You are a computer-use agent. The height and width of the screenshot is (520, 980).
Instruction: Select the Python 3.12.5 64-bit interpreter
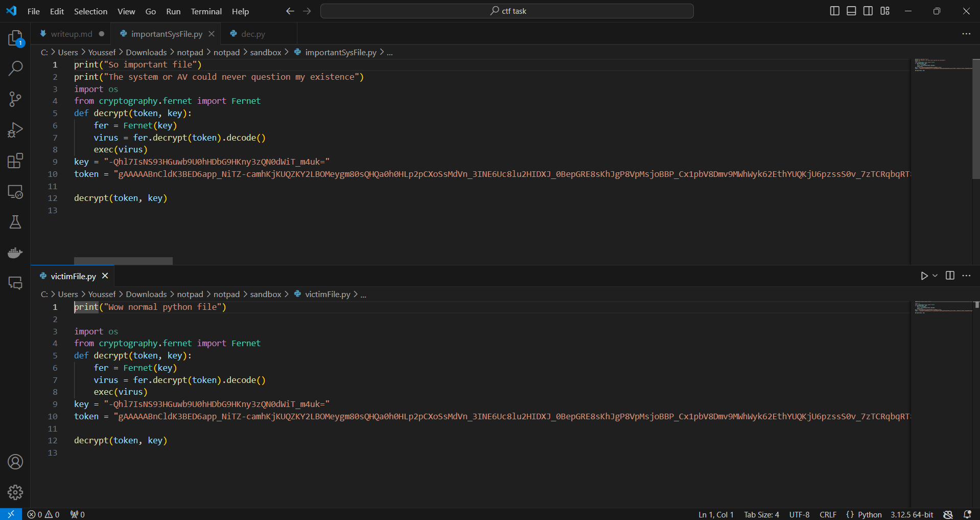912,514
